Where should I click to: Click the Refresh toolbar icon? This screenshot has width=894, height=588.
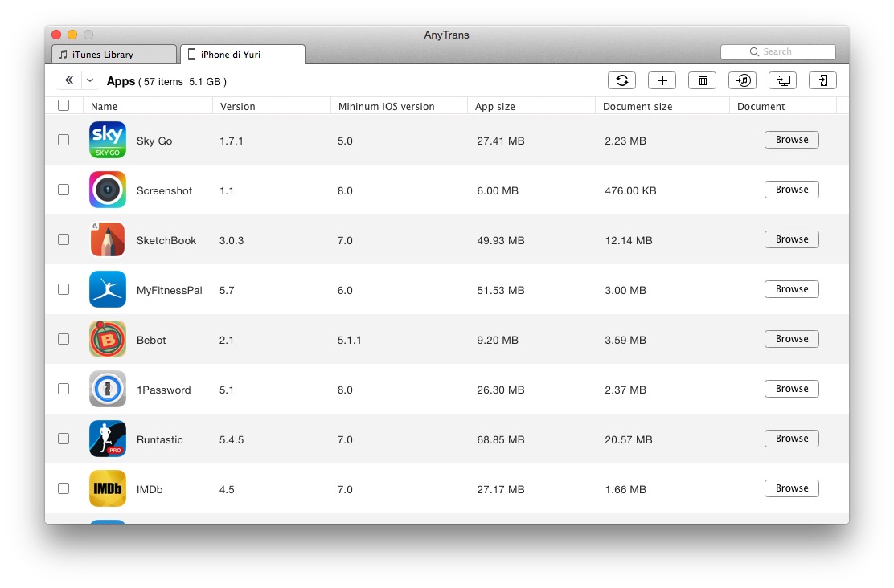[622, 80]
